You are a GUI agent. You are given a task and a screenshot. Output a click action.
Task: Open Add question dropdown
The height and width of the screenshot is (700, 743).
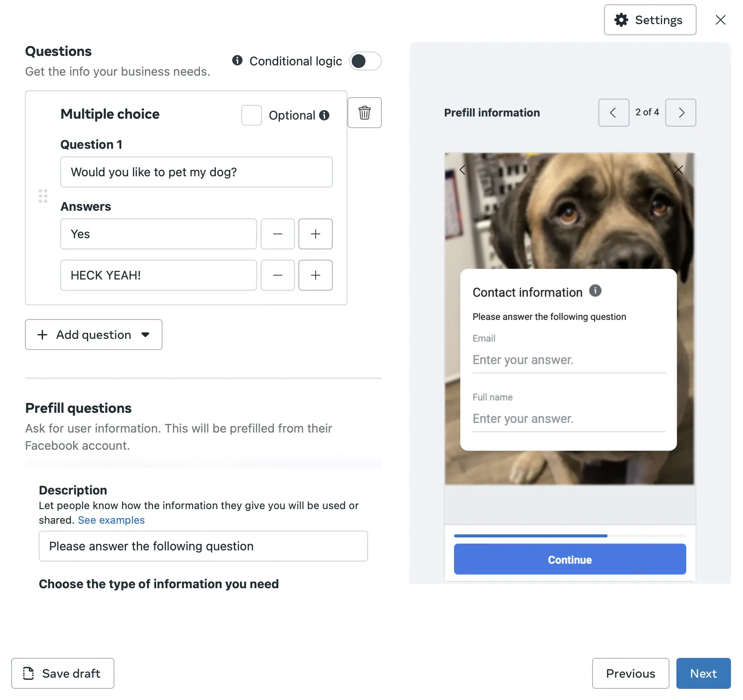click(94, 335)
